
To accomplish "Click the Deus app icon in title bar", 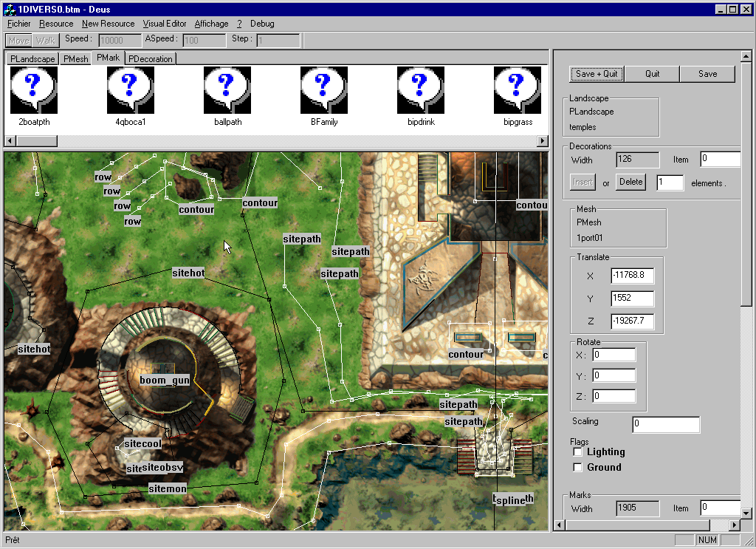I will [x=10, y=9].
